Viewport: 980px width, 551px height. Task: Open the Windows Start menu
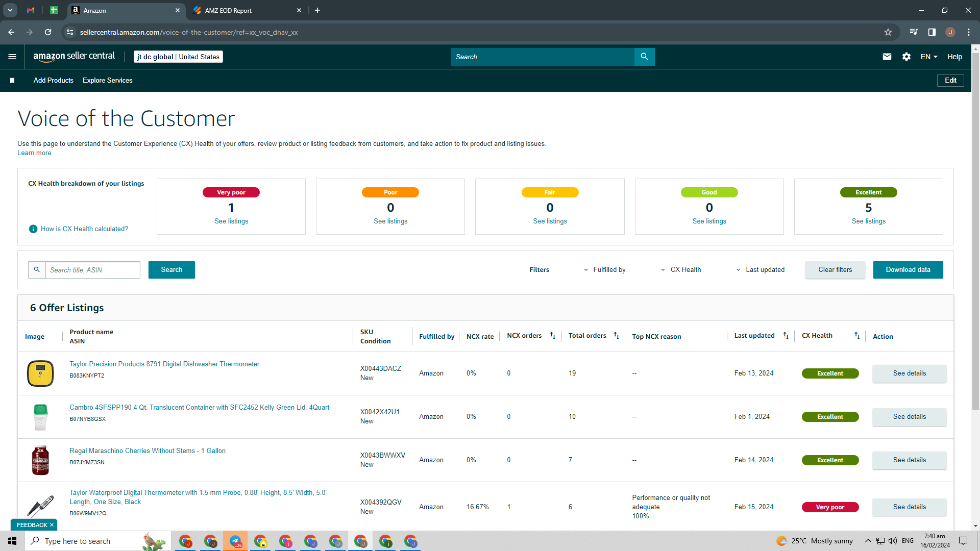12,541
